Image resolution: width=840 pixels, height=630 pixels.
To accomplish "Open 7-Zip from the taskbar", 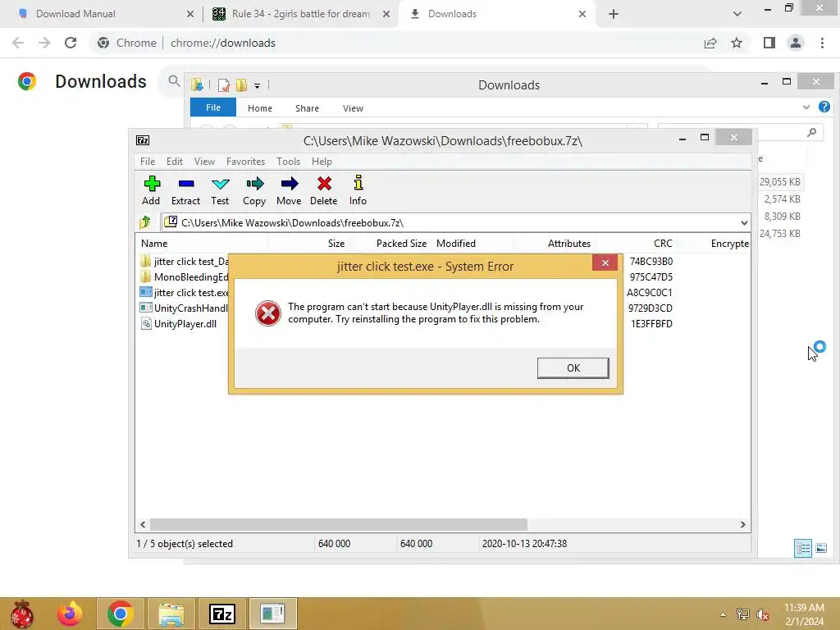I will 222,614.
